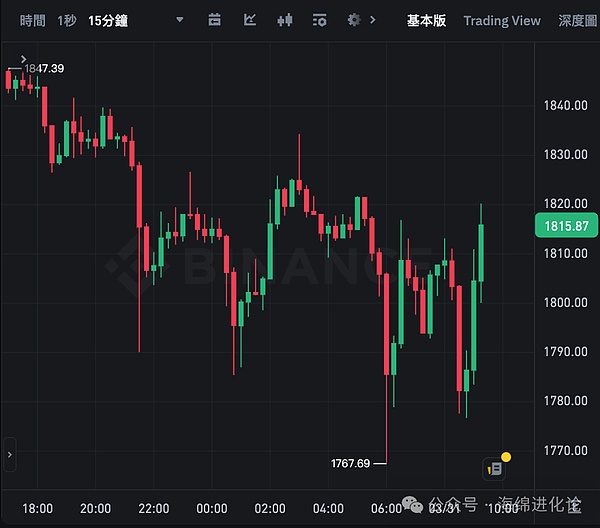Open chart settings gear icon

(353, 20)
